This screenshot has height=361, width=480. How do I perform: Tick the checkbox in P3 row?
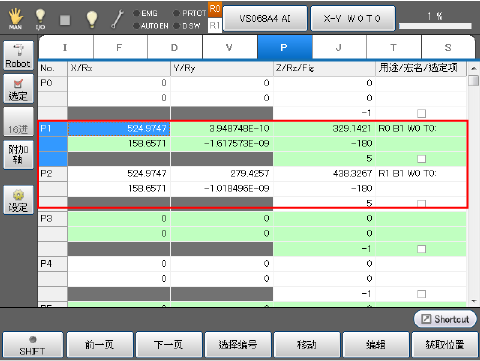click(421, 249)
